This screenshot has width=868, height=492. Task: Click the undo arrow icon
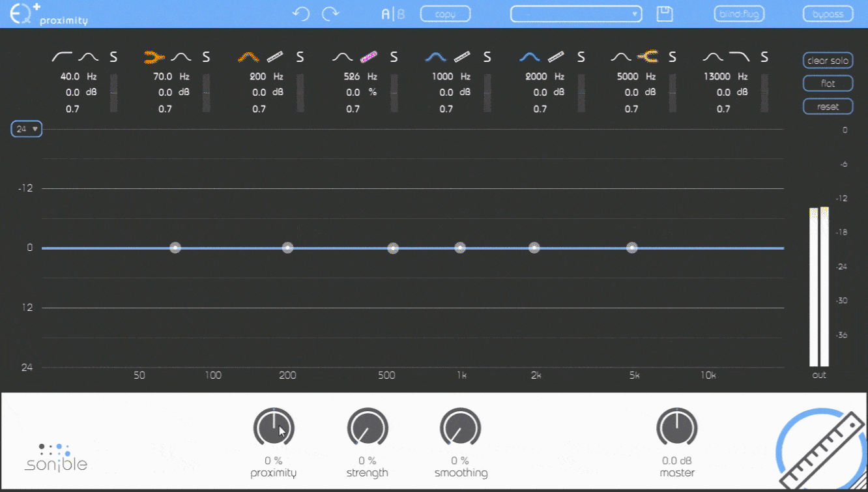click(300, 14)
